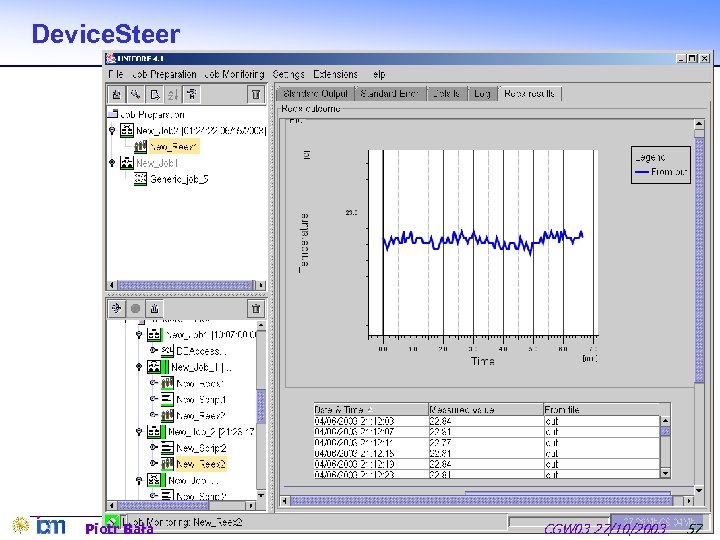Image resolution: width=720 pixels, height=540 pixels.
Task: Click the first icon in the Job Preparation toolbar
Action: coord(116,95)
